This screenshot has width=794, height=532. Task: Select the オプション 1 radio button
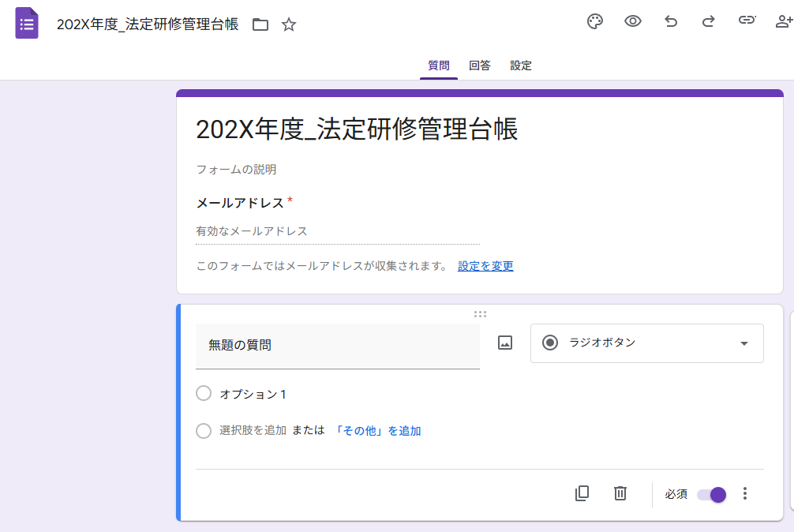pos(204,394)
